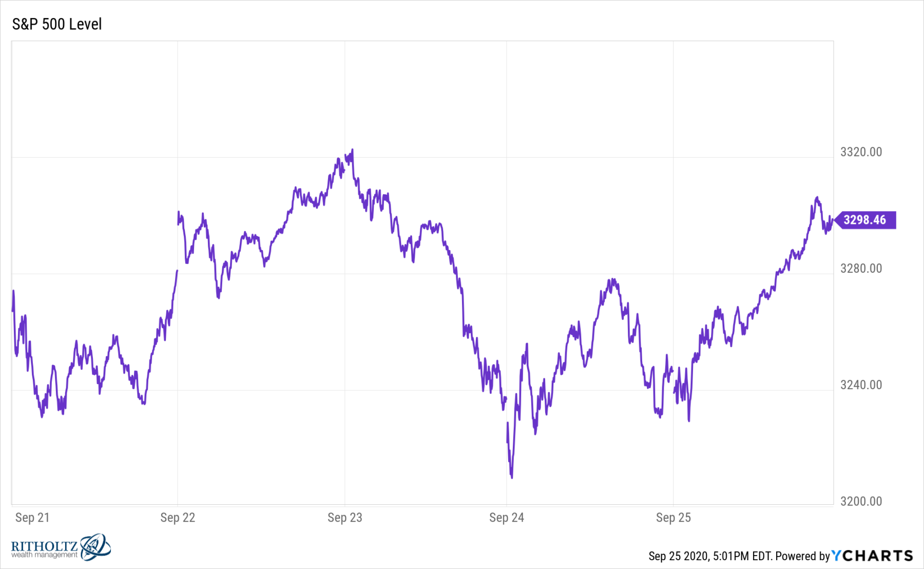Click the Sep 24 date label
This screenshot has height=569, width=924.
click(507, 517)
